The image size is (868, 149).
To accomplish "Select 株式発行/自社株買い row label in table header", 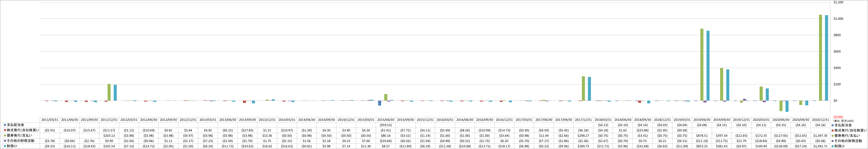I will pyautogui.click(x=23, y=130).
